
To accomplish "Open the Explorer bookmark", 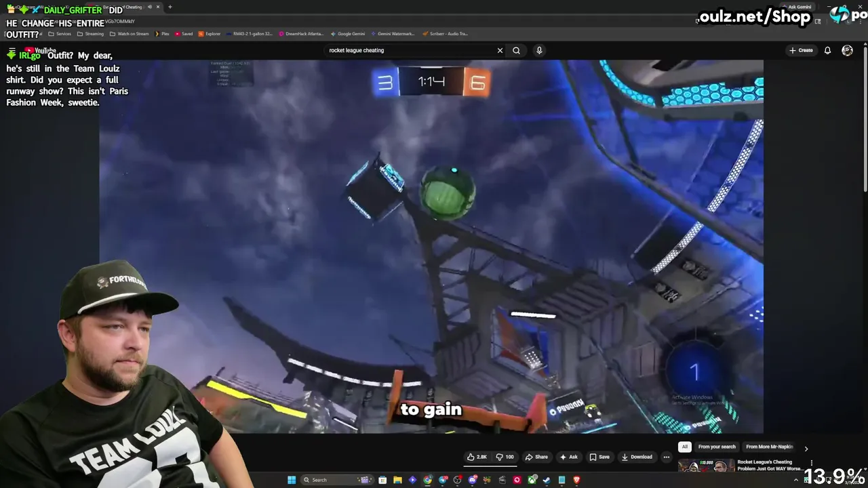I will click(210, 33).
